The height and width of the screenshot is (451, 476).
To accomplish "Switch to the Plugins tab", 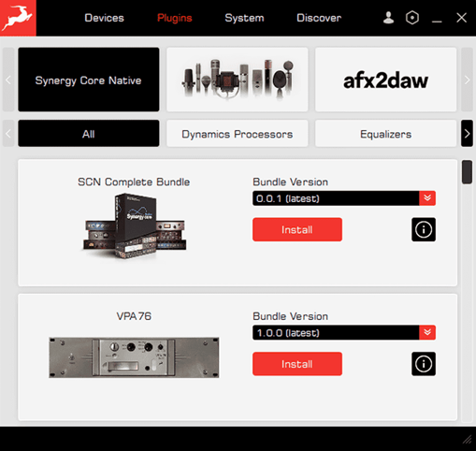I will [175, 18].
